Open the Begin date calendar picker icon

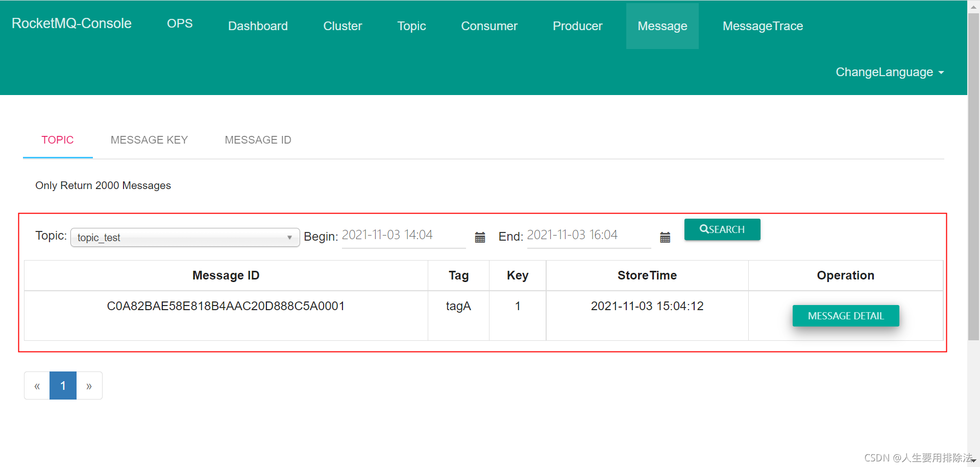480,238
